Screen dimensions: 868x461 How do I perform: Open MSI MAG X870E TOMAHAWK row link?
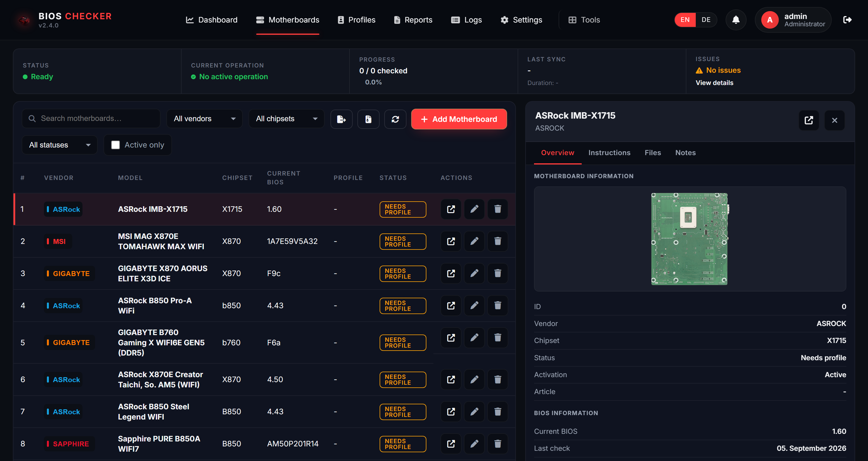tap(451, 241)
